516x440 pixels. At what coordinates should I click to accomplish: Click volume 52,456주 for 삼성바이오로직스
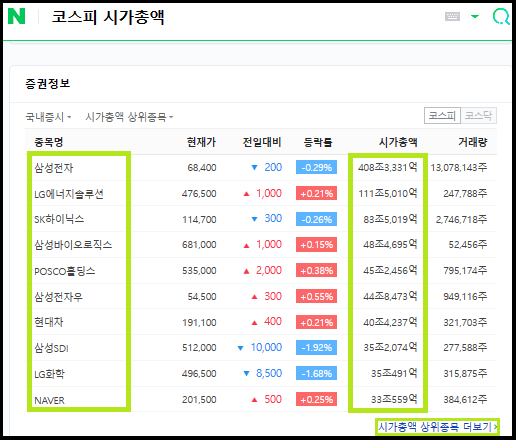click(x=468, y=245)
